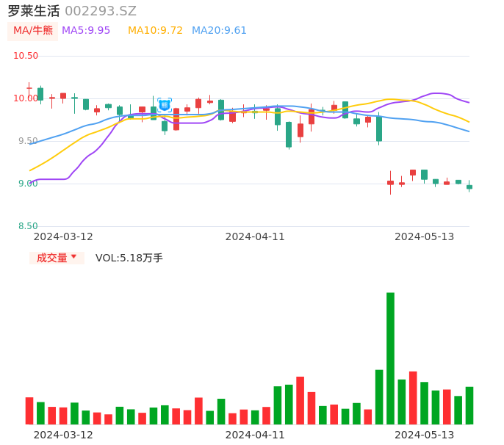Click the stock code 002293.SZ
504x445 pixels.
(101, 11)
